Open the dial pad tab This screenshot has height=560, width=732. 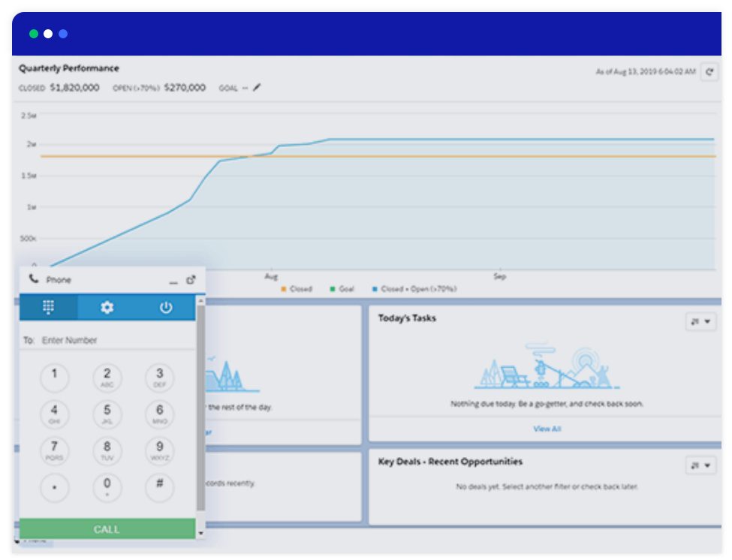[49, 307]
